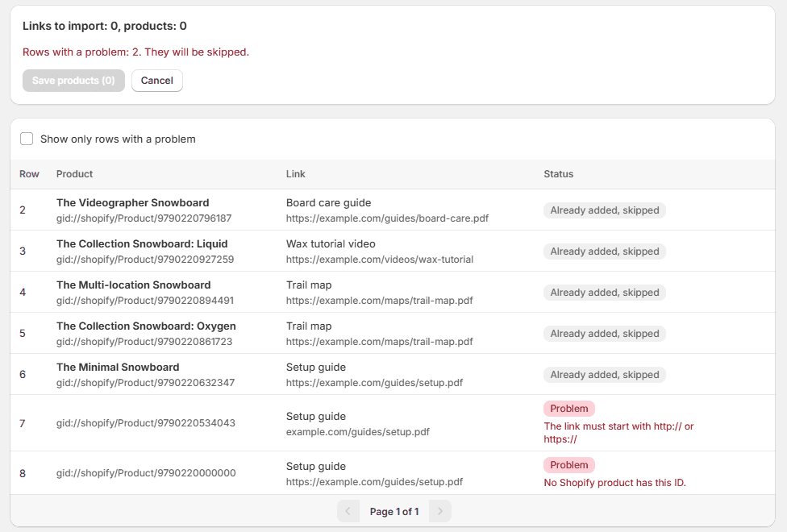Click row number 6
This screenshot has width=787, height=532.
(x=23, y=375)
